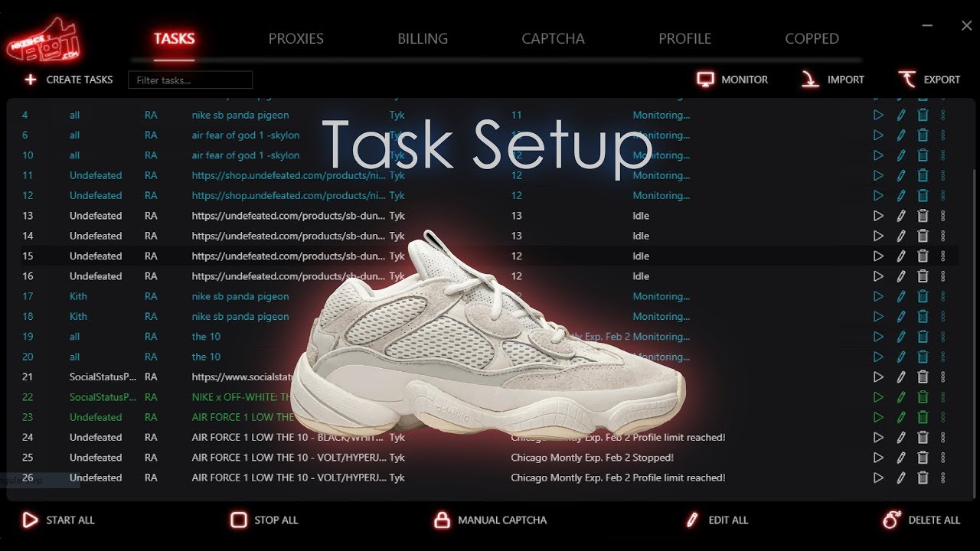This screenshot has height=551, width=980.
Task: Go to the CAPTCHA tab
Action: [x=553, y=38]
